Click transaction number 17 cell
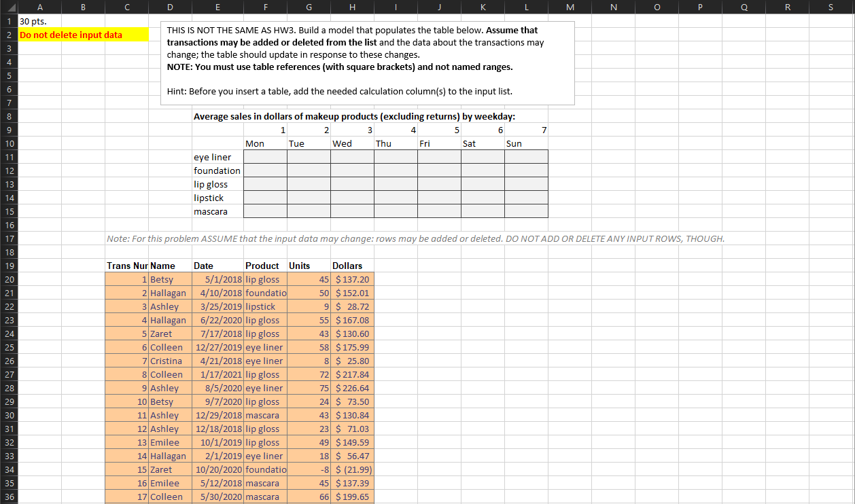This screenshot has height=504, width=855. [x=127, y=497]
